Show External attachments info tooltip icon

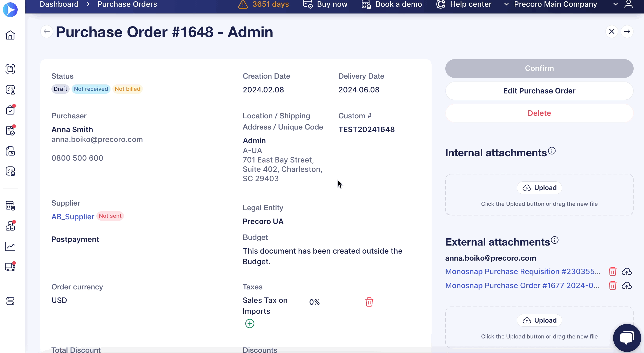pyautogui.click(x=555, y=240)
